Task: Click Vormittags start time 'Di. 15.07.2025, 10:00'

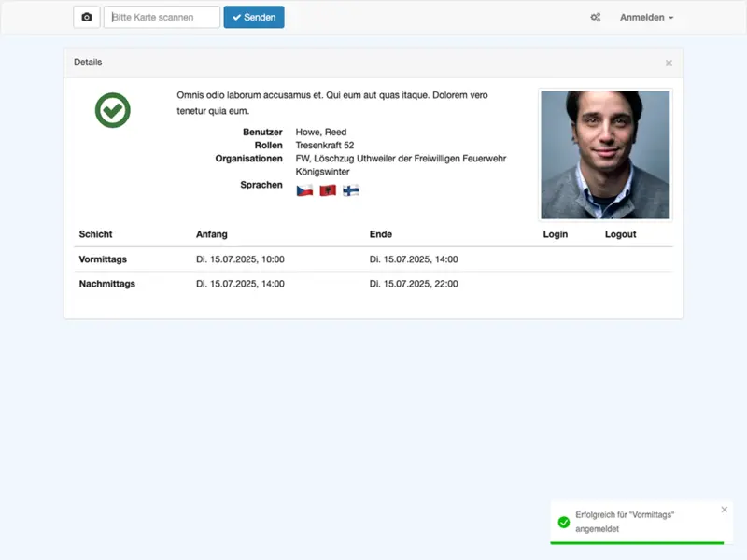Action: coord(240,259)
